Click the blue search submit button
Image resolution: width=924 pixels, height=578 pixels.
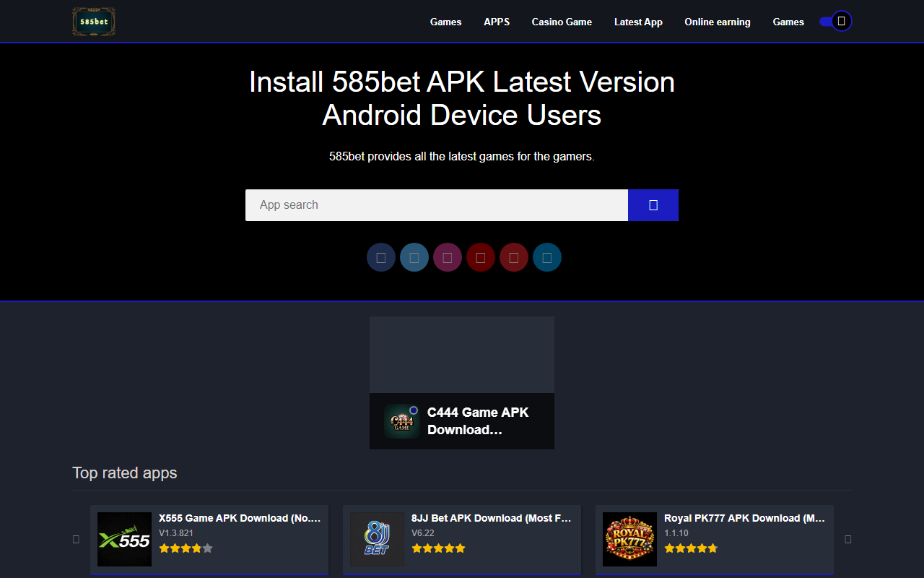point(653,205)
